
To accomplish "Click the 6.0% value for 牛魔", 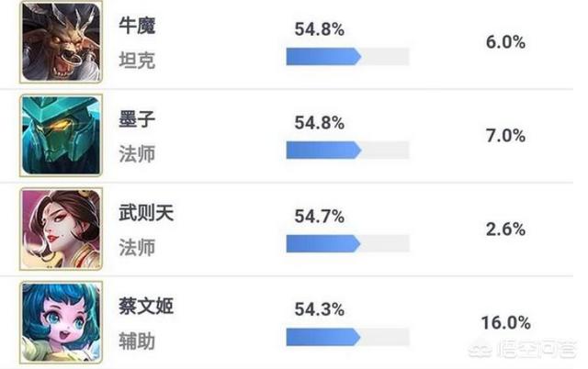I will point(504,43).
